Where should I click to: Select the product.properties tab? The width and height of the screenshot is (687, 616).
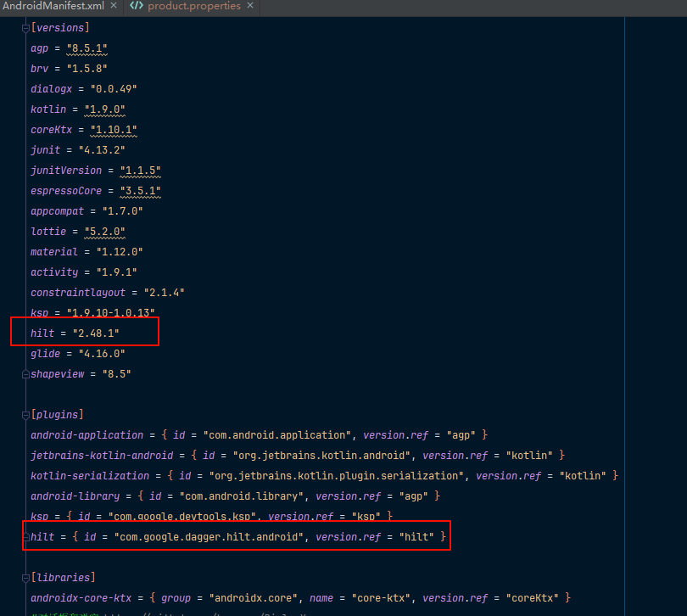(x=194, y=6)
